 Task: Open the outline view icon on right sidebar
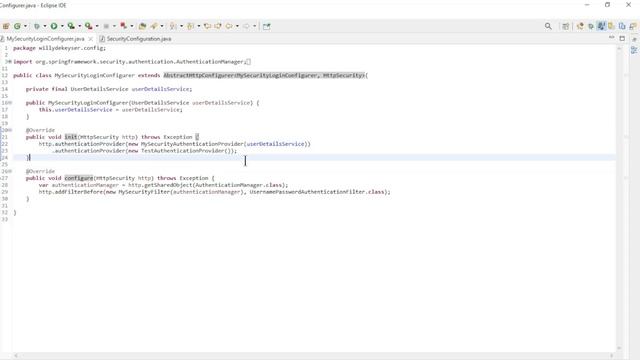(634, 50)
